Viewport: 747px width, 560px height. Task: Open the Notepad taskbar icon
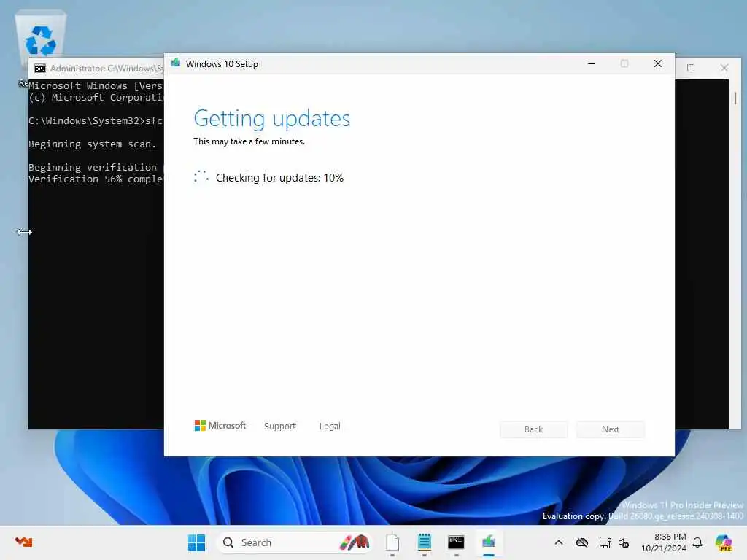pyautogui.click(x=424, y=542)
